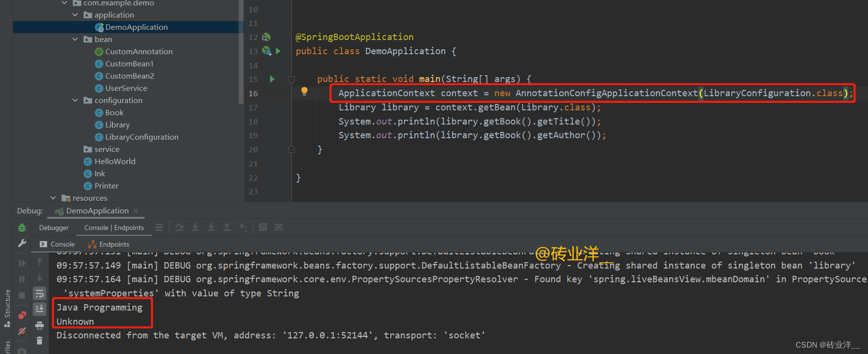Image resolution: width=868 pixels, height=354 pixels.
Task: Toggle Scroll to End of console
Action: point(40,309)
